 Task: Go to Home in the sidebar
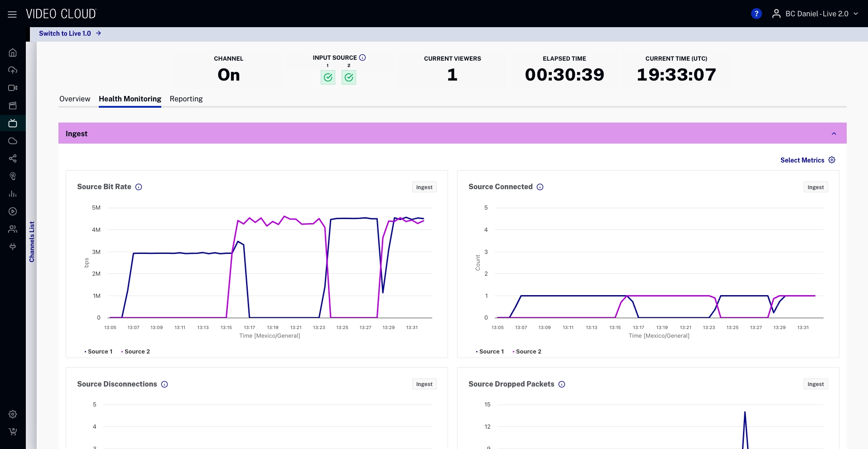click(x=13, y=53)
